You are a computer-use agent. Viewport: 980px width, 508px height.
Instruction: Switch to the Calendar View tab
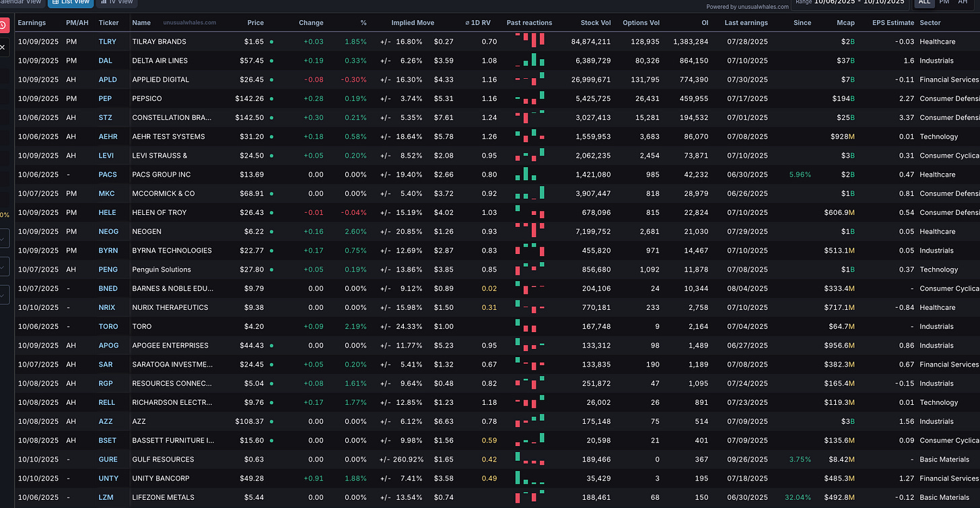click(x=22, y=3)
